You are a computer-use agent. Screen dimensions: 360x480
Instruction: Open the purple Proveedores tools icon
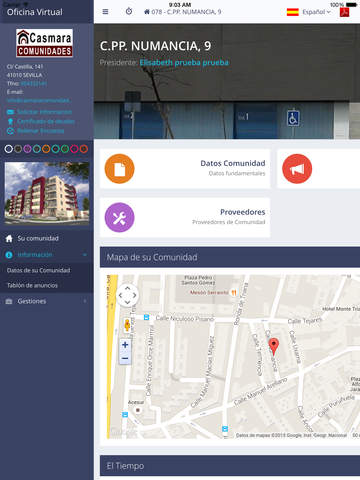coord(119,217)
